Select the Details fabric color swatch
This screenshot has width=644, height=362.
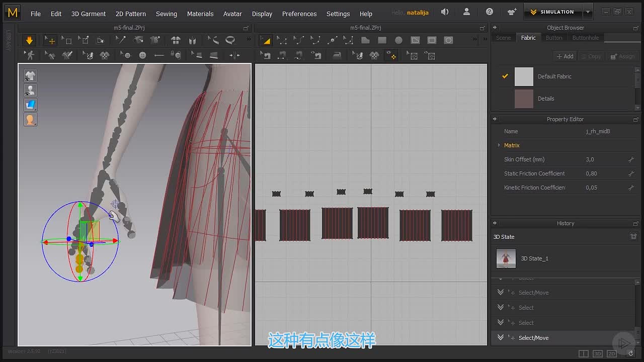click(x=524, y=99)
